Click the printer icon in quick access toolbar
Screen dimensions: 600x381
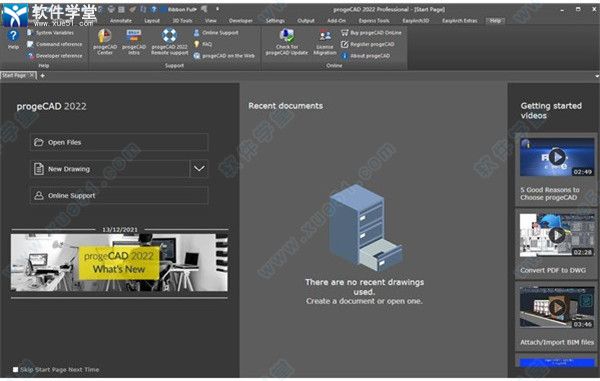[111, 9]
